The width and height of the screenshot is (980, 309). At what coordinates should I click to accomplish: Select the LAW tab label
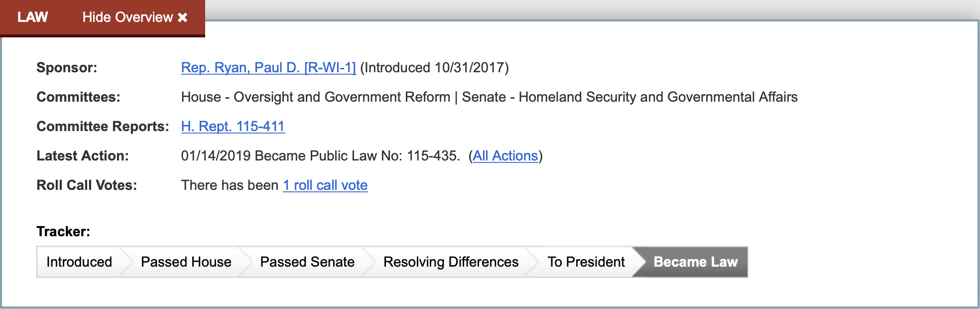click(x=32, y=17)
